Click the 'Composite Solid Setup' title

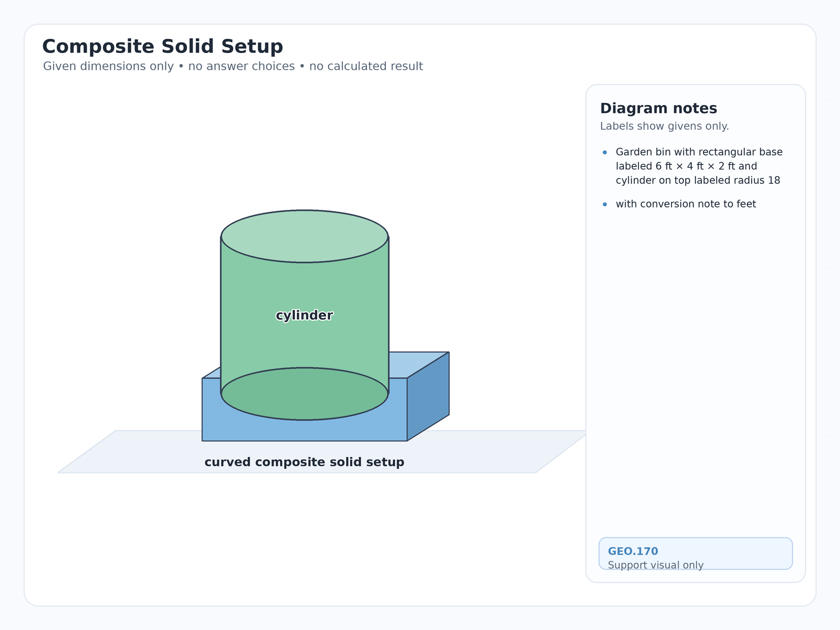pyautogui.click(x=162, y=47)
